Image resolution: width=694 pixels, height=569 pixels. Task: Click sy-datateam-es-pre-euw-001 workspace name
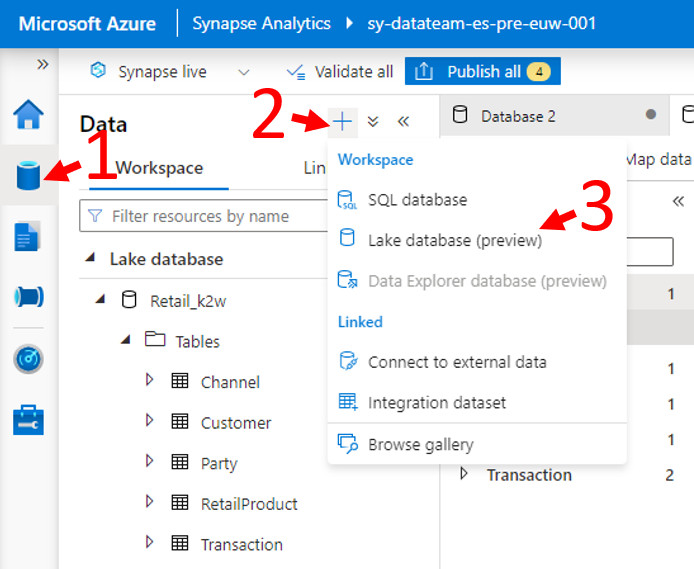coord(482,23)
